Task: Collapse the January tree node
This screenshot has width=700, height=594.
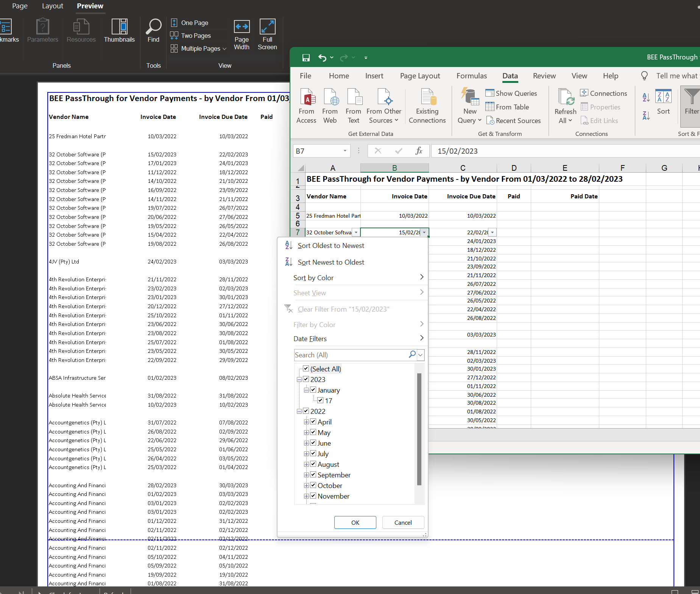Action: click(306, 390)
